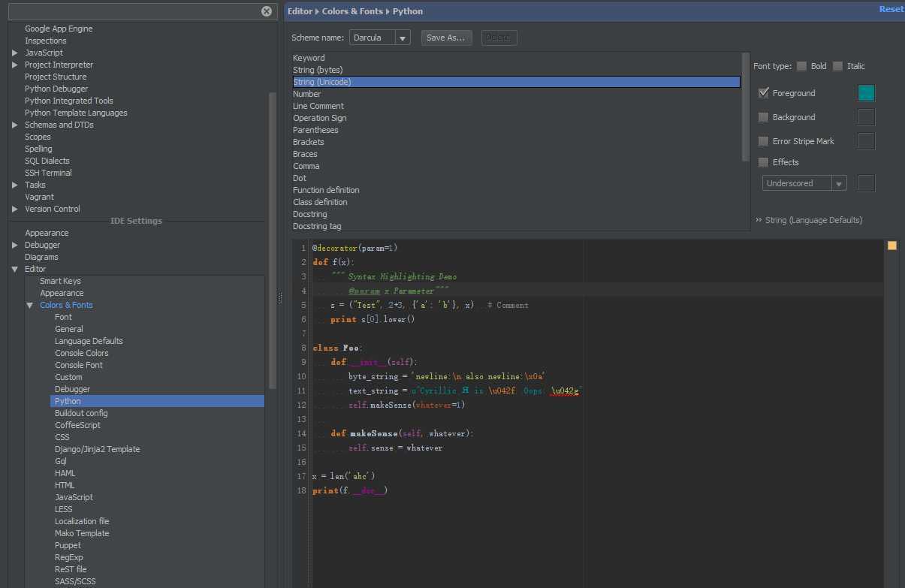Turn on the Effects checkbox
Viewport: 905px width, 588px height.
[x=764, y=162]
